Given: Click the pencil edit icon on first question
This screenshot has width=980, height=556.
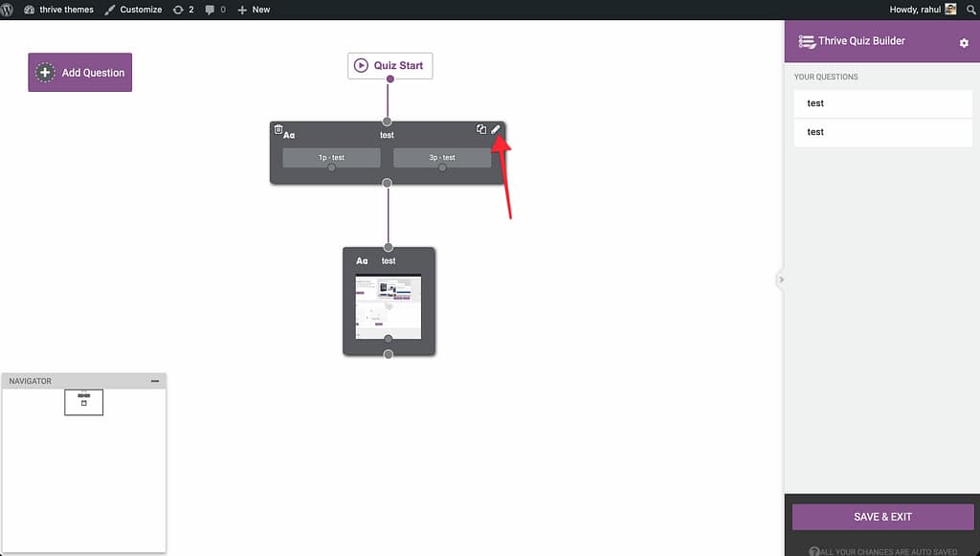Looking at the screenshot, I should point(496,130).
